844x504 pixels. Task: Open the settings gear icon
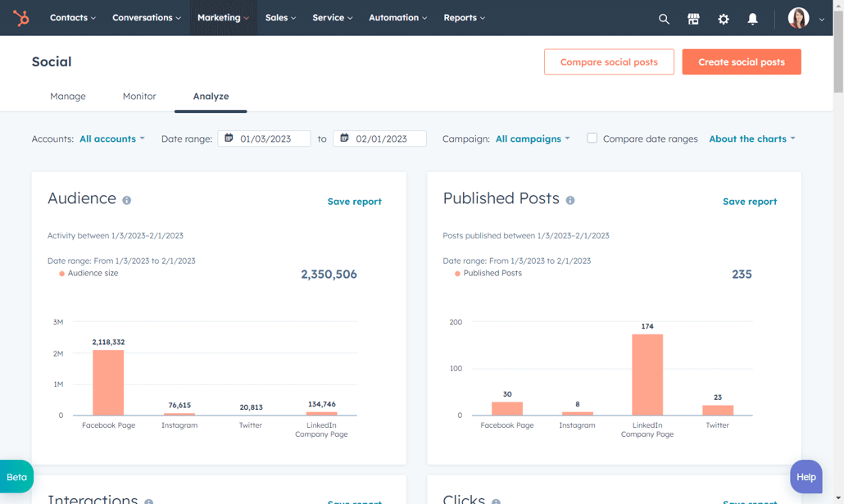pyautogui.click(x=723, y=18)
